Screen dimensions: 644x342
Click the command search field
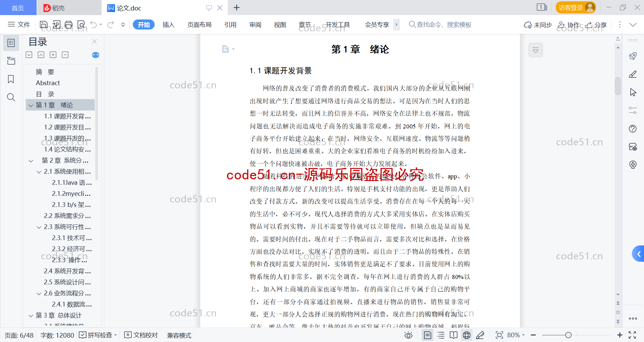pos(440,24)
